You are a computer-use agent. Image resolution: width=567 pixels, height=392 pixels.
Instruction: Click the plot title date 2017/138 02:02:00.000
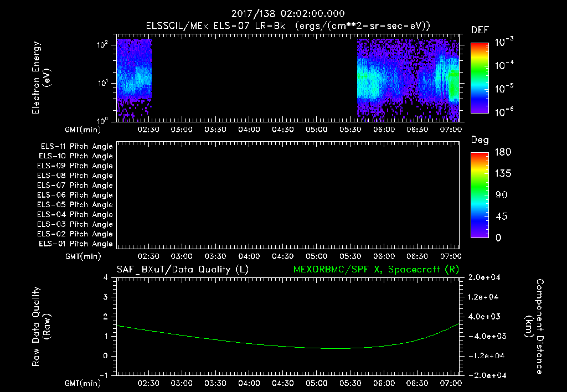(288, 14)
